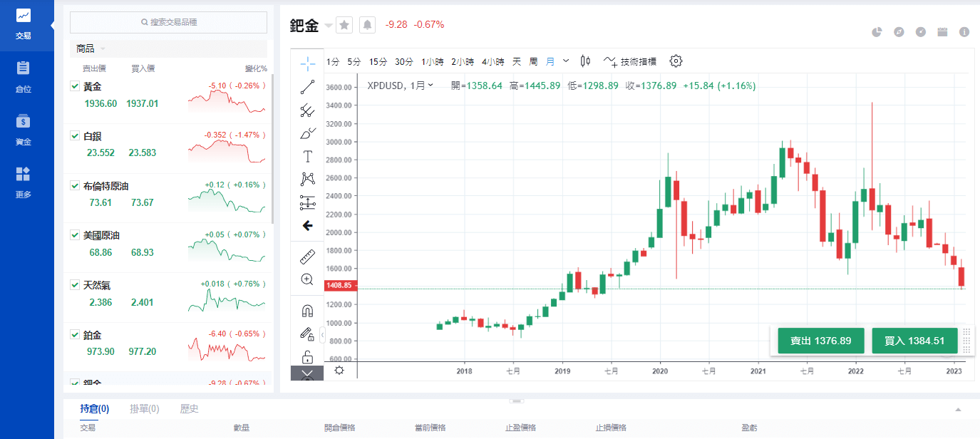Switch to the 掛單(0) tab

coord(144,409)
